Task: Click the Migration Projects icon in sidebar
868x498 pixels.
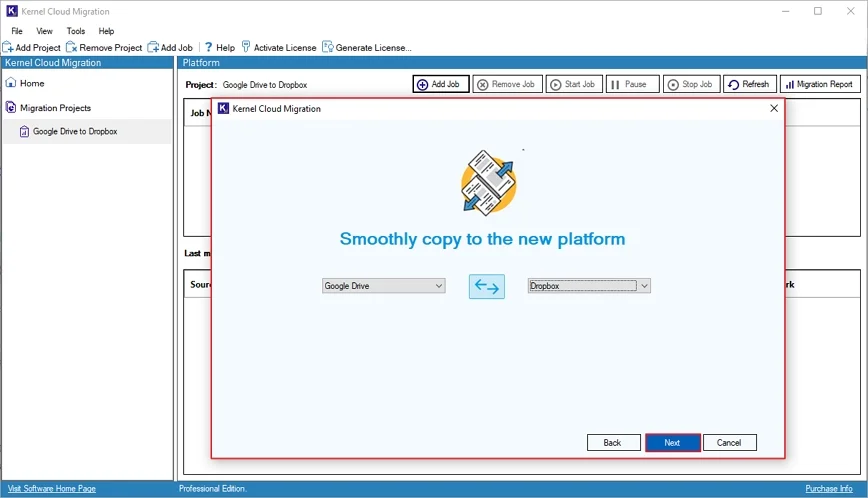Action: point(11,107)
